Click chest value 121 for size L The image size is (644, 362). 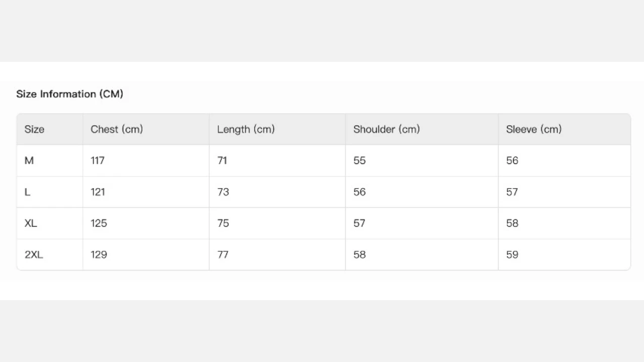(98, 192)
